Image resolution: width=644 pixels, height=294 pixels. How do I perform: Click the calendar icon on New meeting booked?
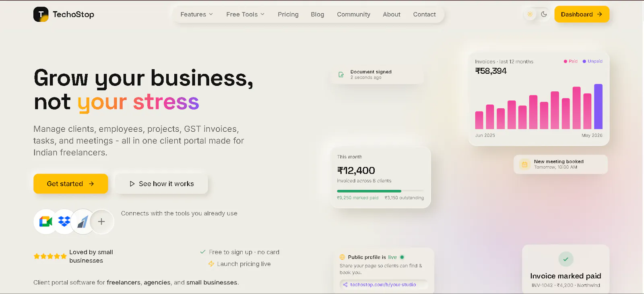coord(524,164)
